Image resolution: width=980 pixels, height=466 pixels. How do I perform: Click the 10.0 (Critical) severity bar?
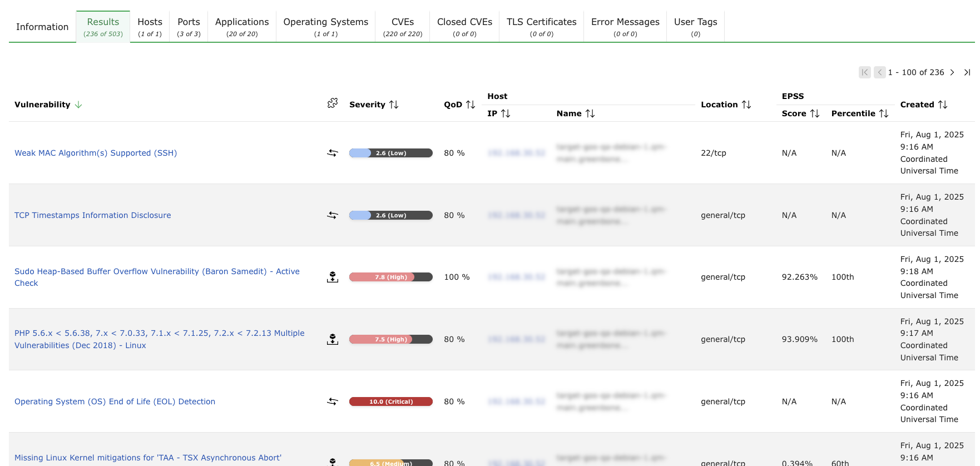pos(391,401)
